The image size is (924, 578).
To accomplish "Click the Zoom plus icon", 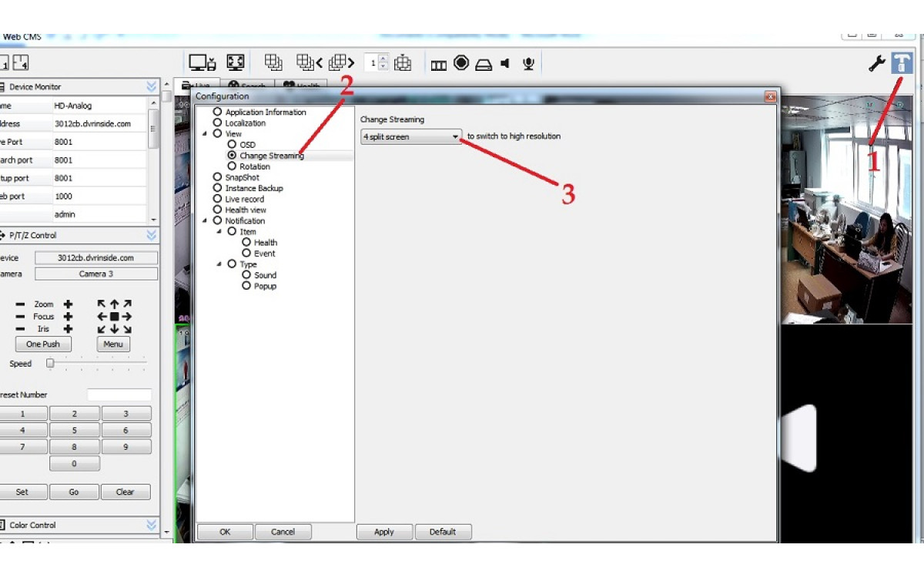I will click(68, 304).
